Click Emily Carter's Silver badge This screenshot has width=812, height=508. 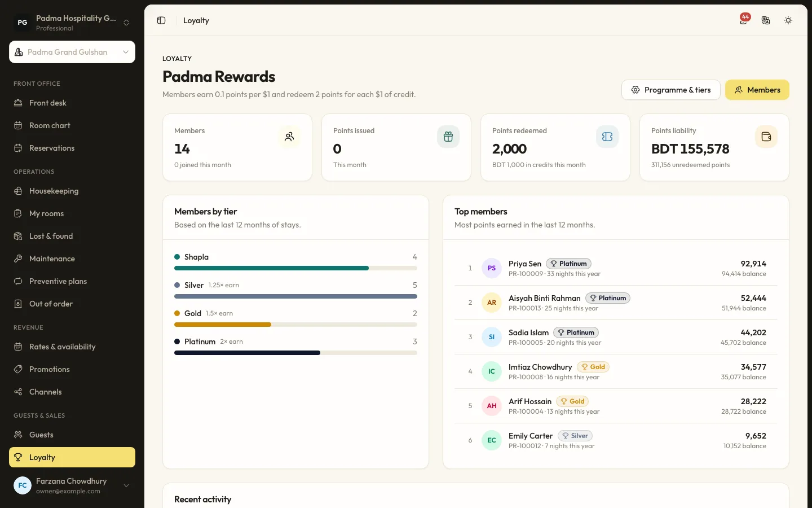tap(575, 436)
